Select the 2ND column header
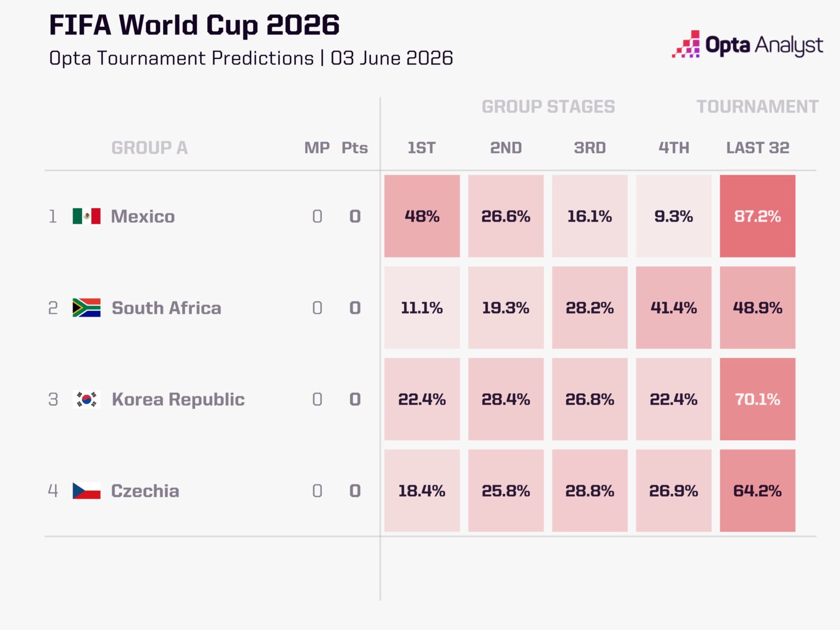This screenshot has width=840, height=630. tap(506, 148)
